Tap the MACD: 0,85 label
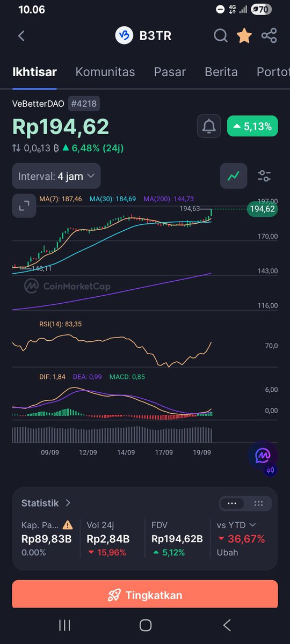The width and height of the screenshot is (290, 644). 127,377
